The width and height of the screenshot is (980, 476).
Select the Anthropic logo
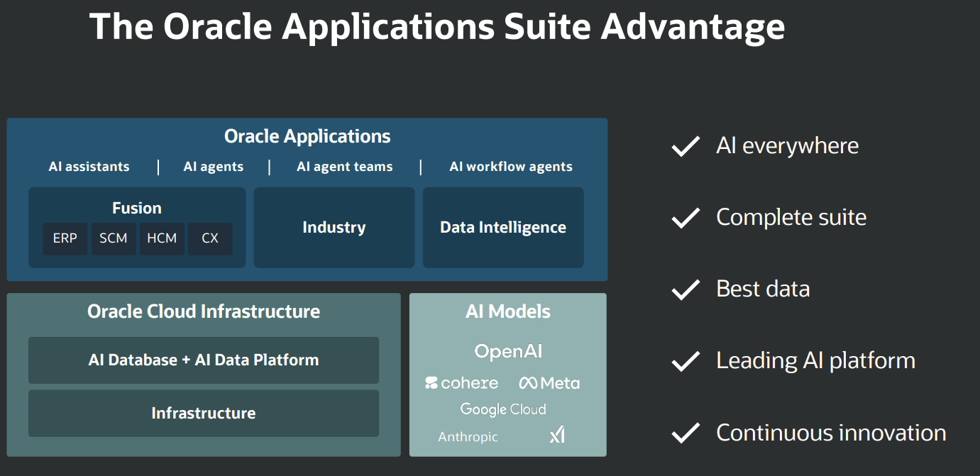pos(468,437)
